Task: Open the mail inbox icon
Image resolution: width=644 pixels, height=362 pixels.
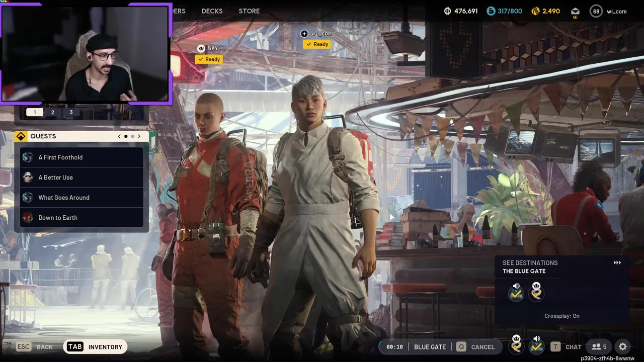Action: (575, 11)
